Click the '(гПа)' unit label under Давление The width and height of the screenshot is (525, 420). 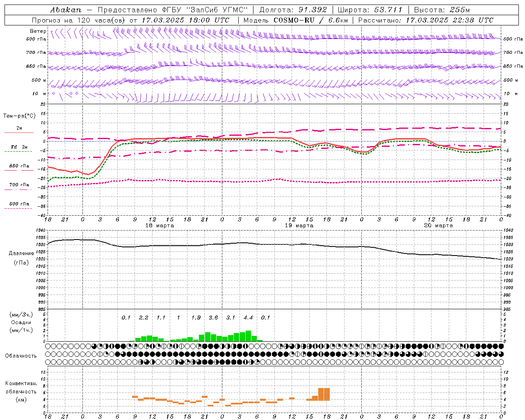click(x=21, y=263)
